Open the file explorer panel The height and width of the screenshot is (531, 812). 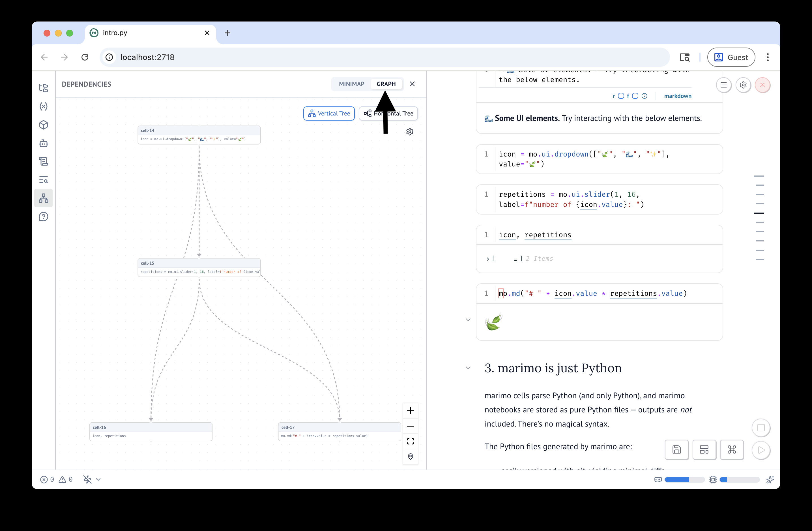44,88
